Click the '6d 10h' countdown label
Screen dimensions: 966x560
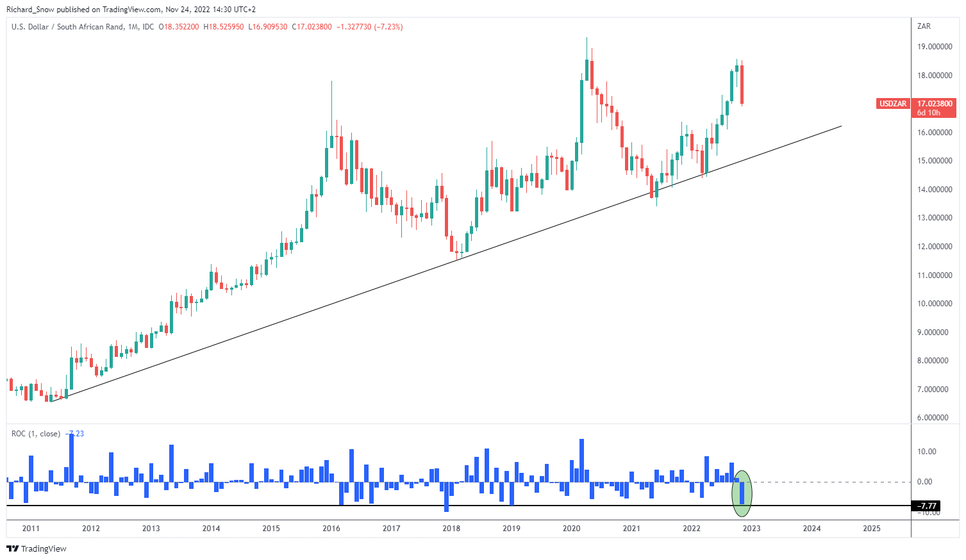(x=928, y=113)
